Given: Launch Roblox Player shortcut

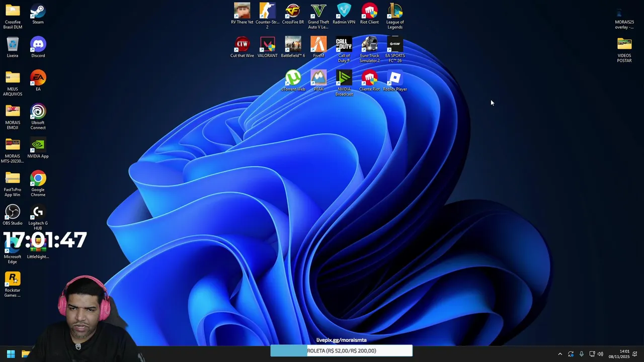Looking at the screenshot, I should [x=395, y=80].
